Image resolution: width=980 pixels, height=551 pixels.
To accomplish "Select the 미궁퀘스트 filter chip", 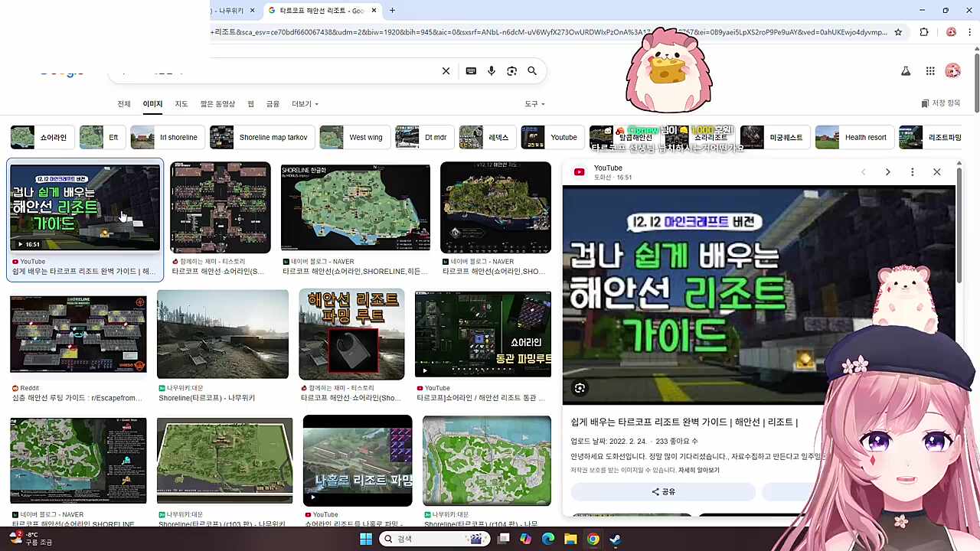I will tap(775, 138).
